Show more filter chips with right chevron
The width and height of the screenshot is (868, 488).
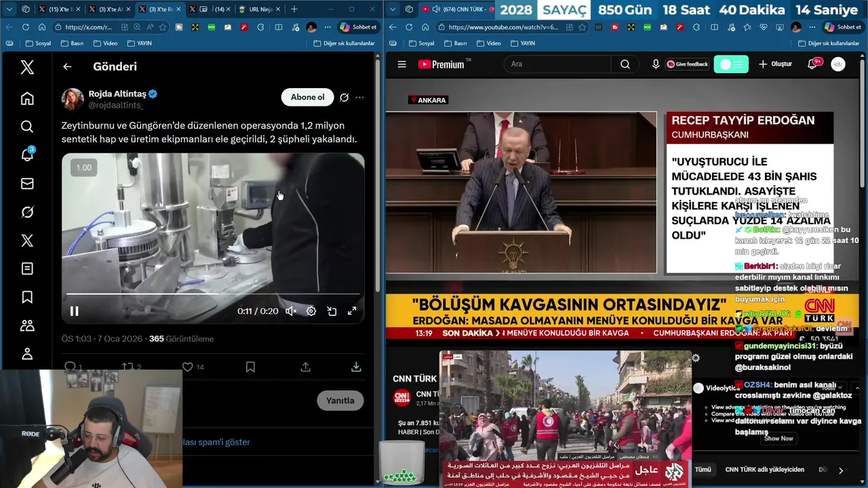(x=840, y=470)
